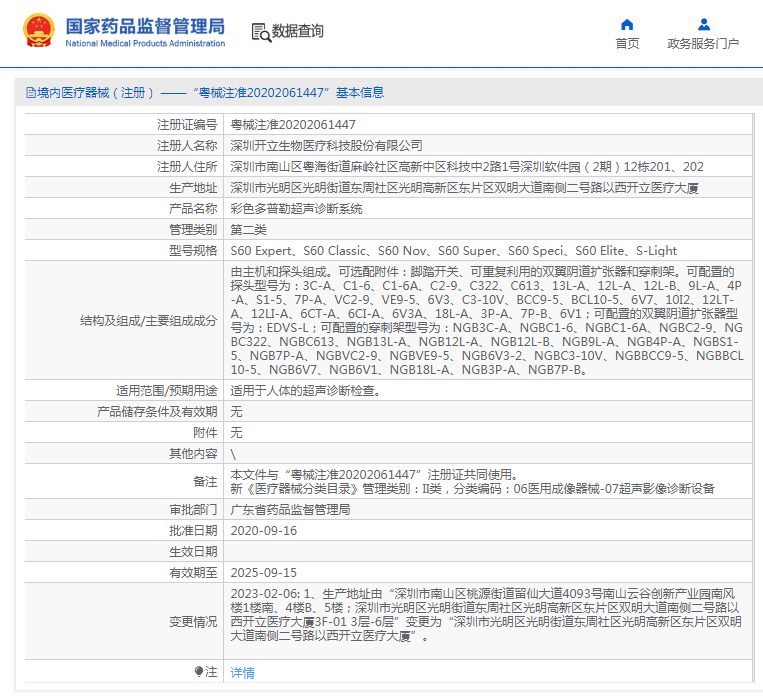This screenshot has height=698, width=763.
Task: Click the bulb icon beside 注
Action: click(x=199, y=672)
